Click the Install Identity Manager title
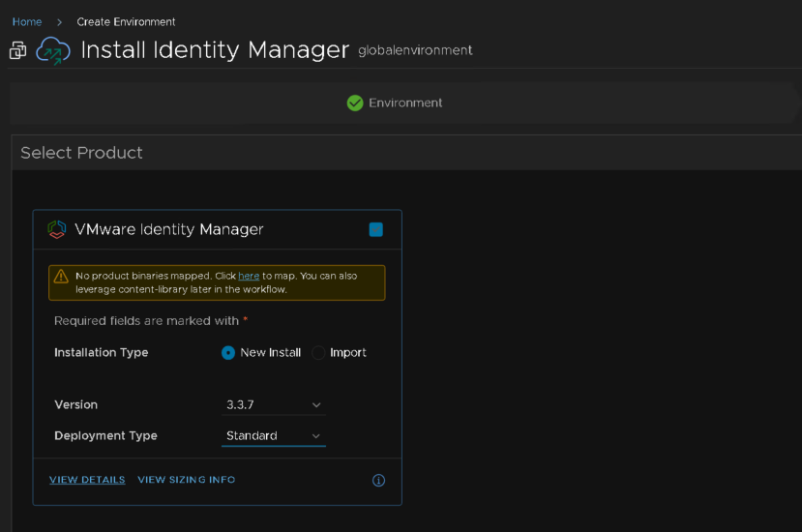Viewport: 802px width, 532px height. point(215,50)
